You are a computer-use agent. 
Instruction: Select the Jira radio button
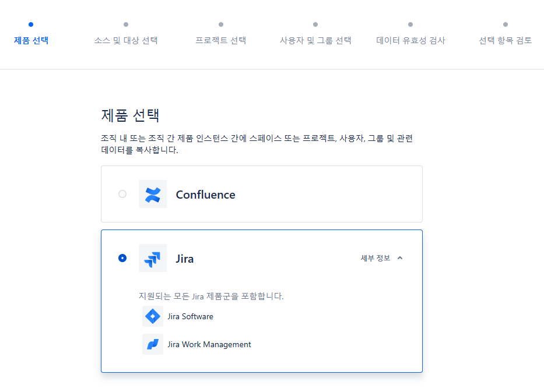(122, 258)
